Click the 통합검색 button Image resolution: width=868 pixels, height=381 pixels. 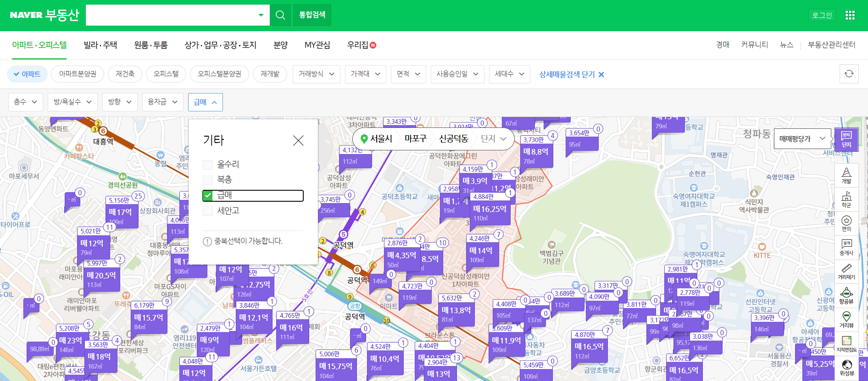click(312, 15)
